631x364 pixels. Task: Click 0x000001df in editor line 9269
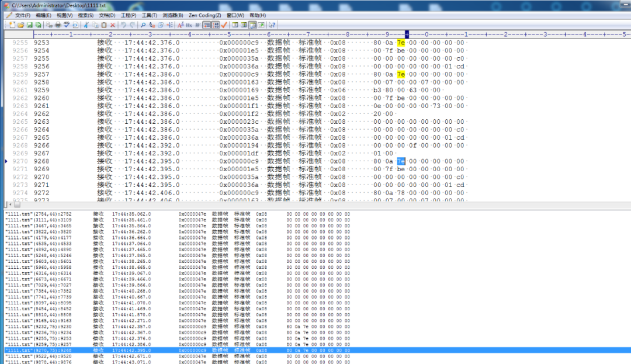(x=239, y=153)
